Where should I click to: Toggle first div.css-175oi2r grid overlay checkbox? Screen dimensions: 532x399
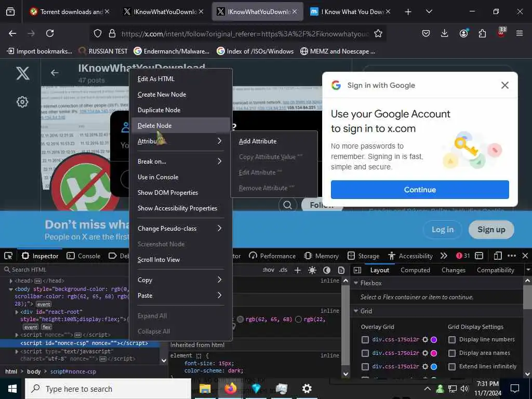click(x=365, y=340)
